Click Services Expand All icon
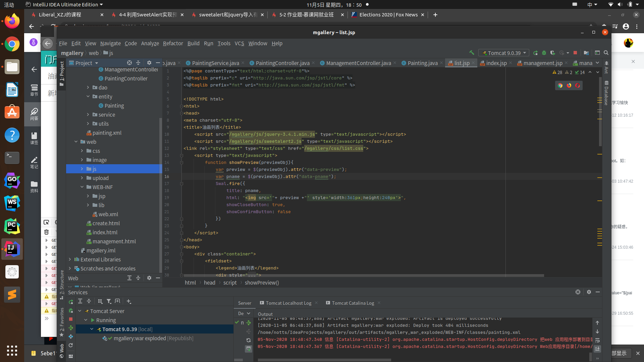The width and height of the screenshot is (644, 362). [80, 301]
